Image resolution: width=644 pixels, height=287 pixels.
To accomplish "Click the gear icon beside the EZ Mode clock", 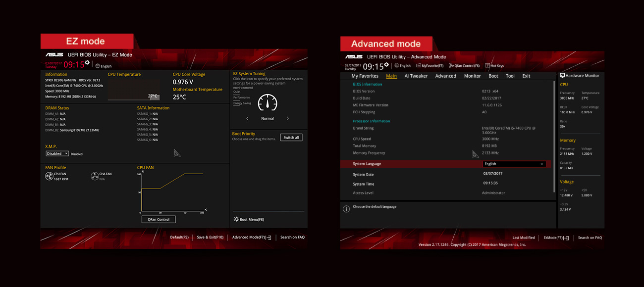I will tap(87, 63).
